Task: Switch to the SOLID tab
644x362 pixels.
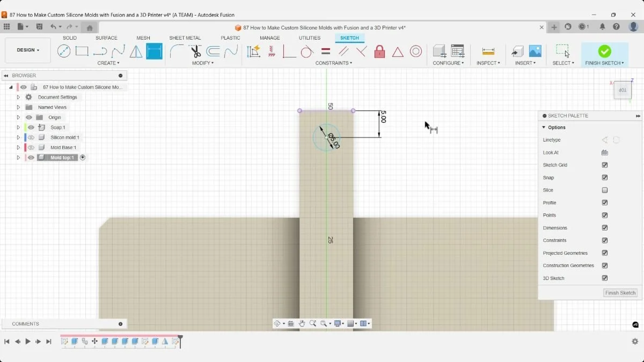Action: click(70, 38)
